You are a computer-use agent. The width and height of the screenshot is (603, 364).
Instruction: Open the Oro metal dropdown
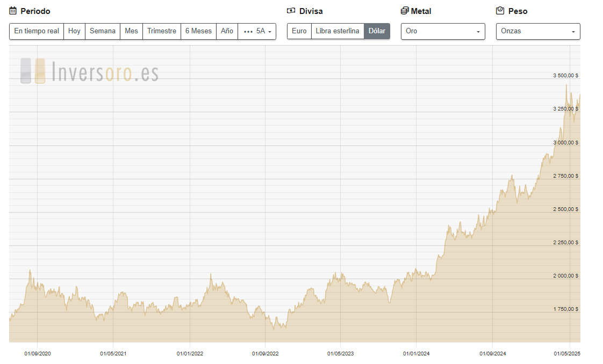[443, 31]
